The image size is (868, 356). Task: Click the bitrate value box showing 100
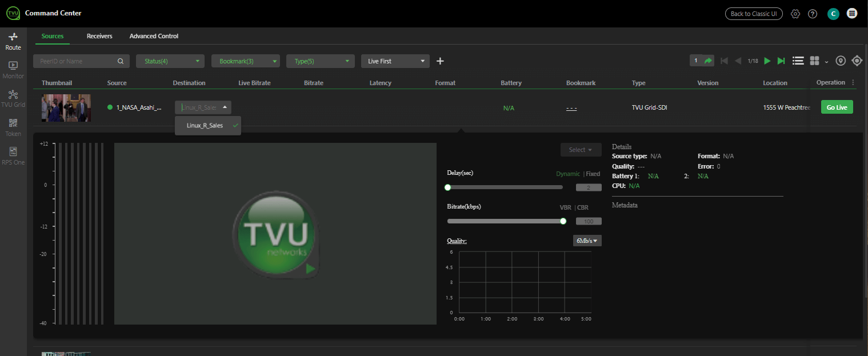click(x=589, y=221)
